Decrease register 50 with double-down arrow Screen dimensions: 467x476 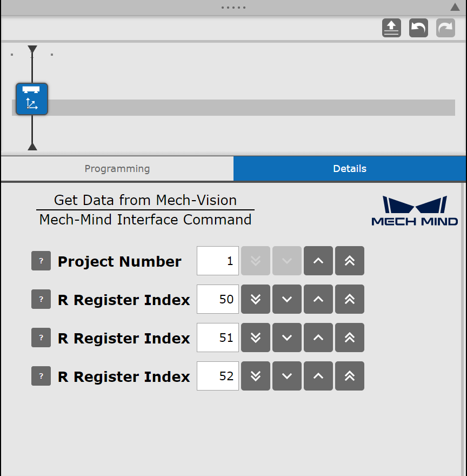(256, 299)
